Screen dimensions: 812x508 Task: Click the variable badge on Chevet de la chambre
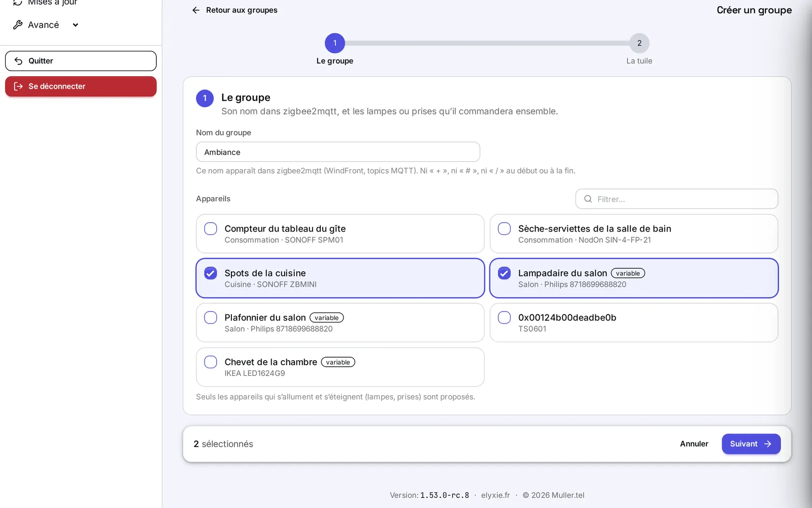click(x=338, y=362)
